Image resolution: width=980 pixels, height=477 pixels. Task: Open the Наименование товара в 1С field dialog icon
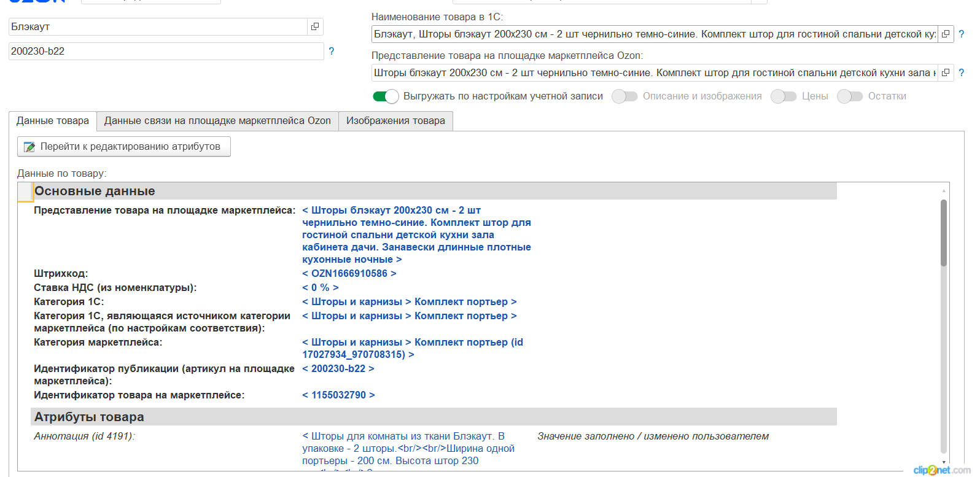(x=946, y=34)
